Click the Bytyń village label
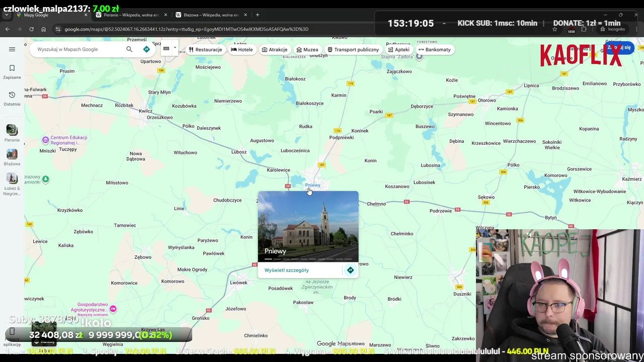This screenshot has width=644, height=362. pyautogui.click(x=551, y=218)
